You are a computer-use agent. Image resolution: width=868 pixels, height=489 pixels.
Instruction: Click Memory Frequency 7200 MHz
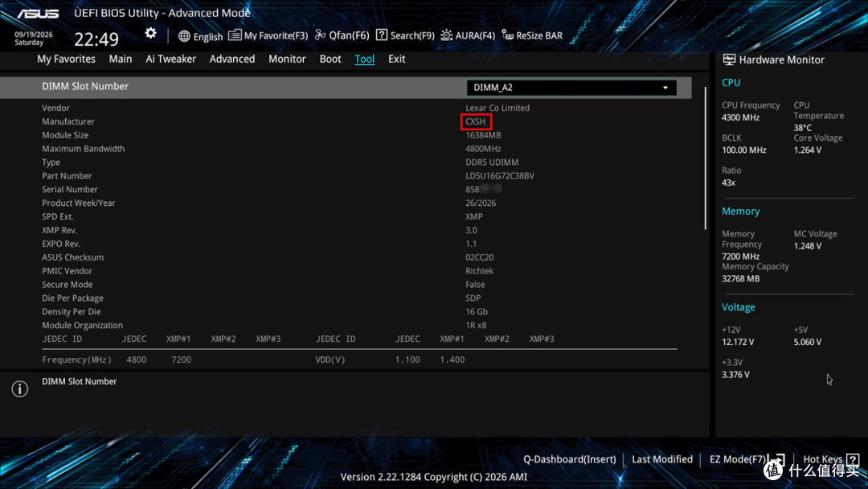pos(741,257)
